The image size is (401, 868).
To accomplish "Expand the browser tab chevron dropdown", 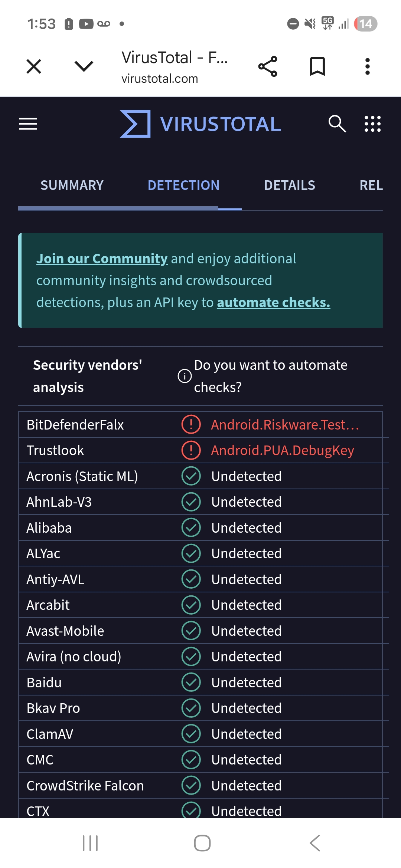I will 84,67.
